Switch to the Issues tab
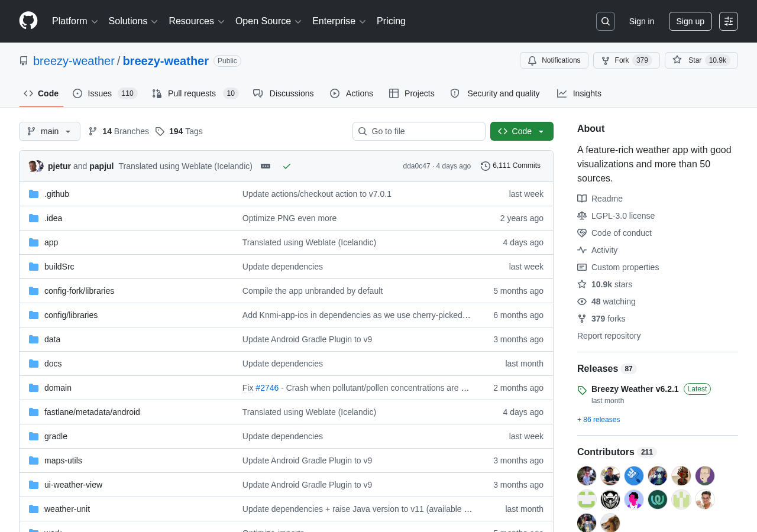 105,93
